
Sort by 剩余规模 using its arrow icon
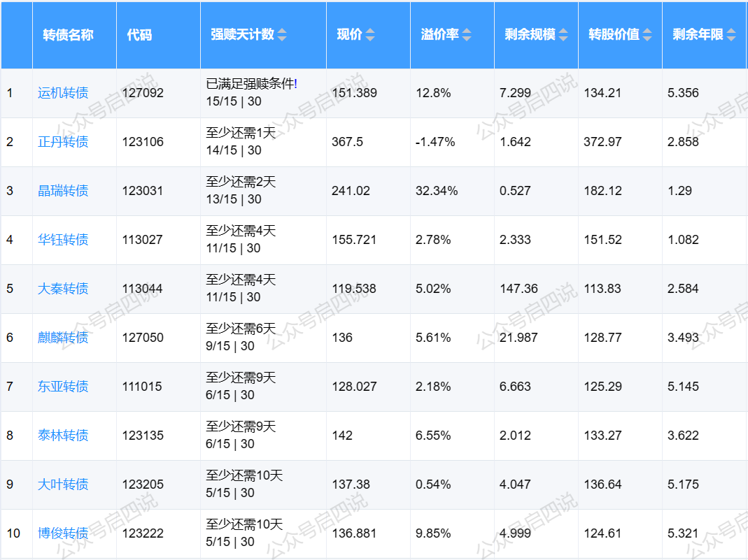563,35
